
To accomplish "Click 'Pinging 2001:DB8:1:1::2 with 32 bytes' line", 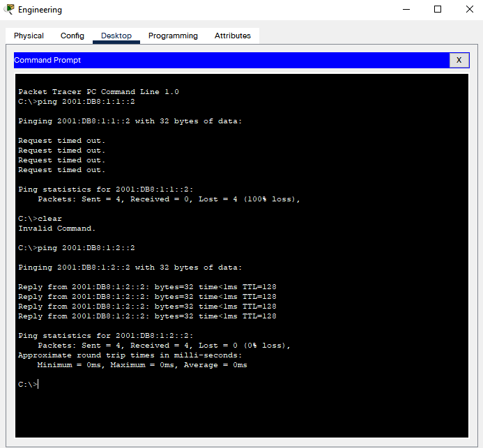I will click(x=130, y=121).
